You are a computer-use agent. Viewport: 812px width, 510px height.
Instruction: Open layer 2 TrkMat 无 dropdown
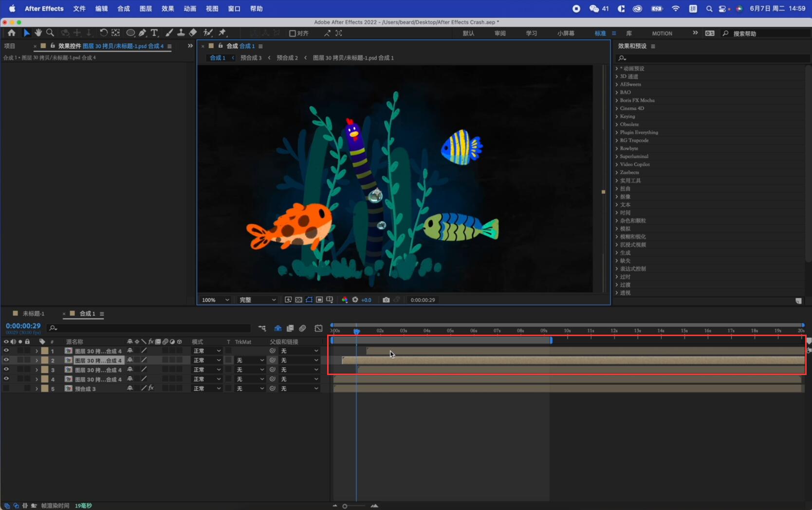coord(250,360)
